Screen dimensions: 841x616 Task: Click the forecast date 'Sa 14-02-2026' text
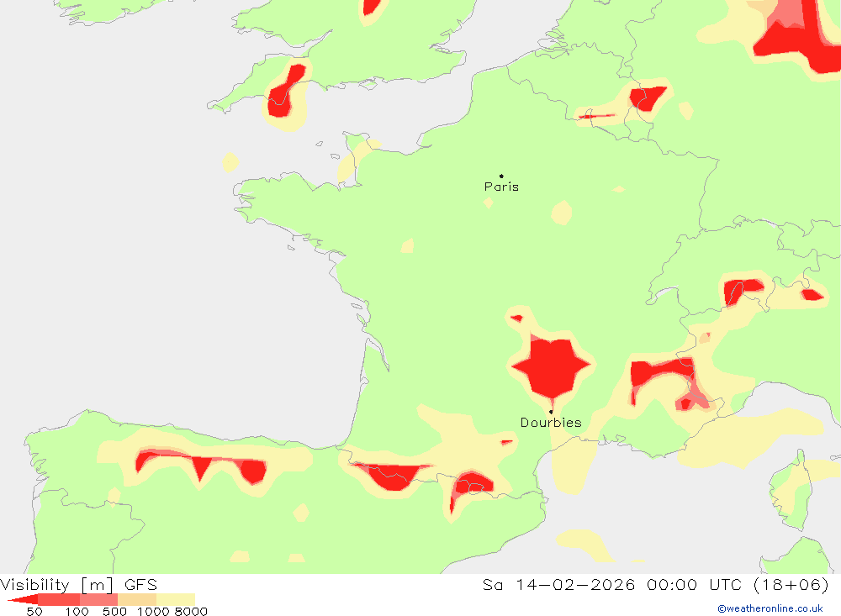point(559,584)
